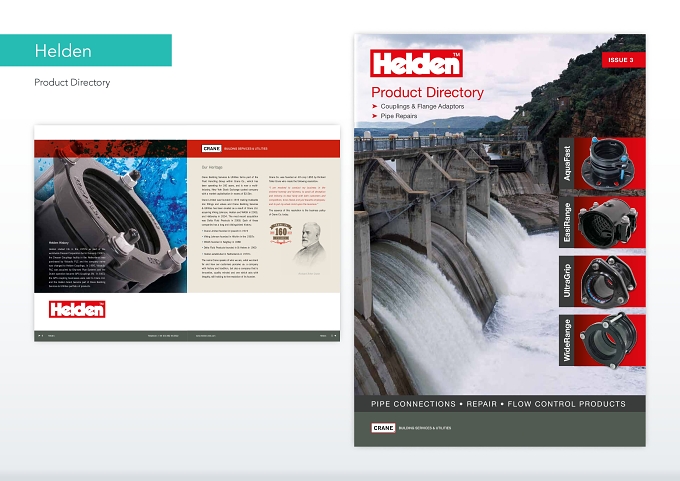Click the Crane logo on cover footer

click(383, 428)
